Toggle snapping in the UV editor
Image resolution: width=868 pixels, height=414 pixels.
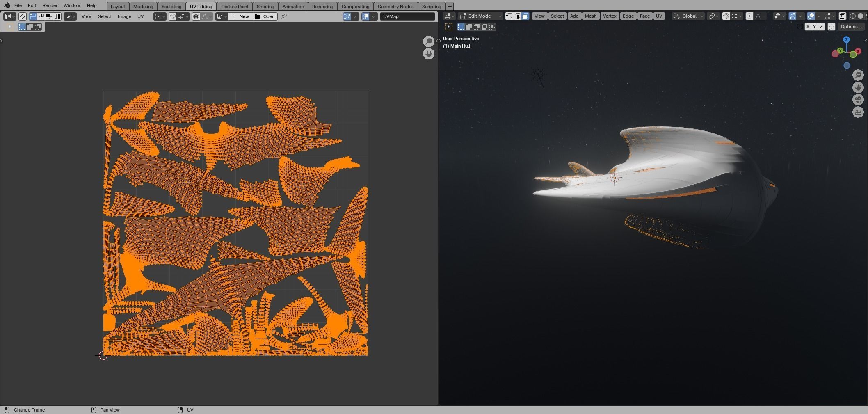(172, 16)
